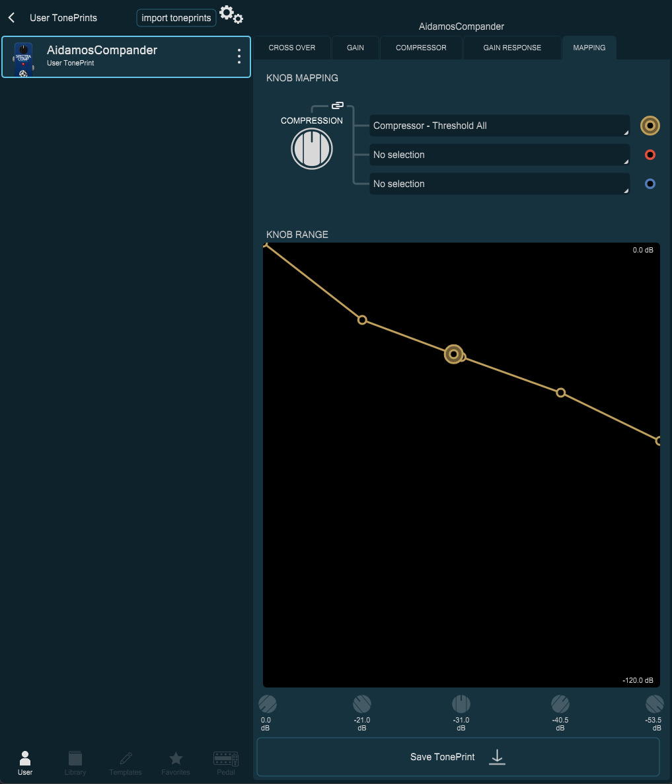Image resolution: width=672 pixels, height=784 pixels.
Task: Open the second No selection dropdown
Action: click(500, 155)
